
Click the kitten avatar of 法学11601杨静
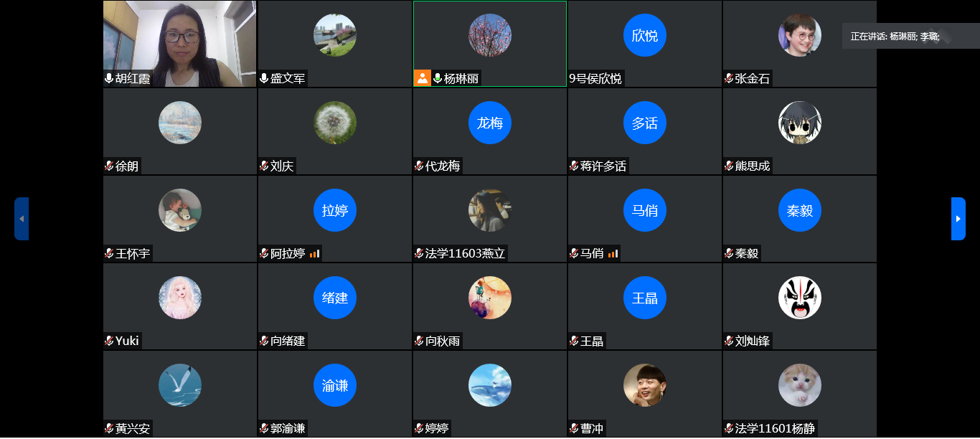pyautogui.click(x=800, y=385)
